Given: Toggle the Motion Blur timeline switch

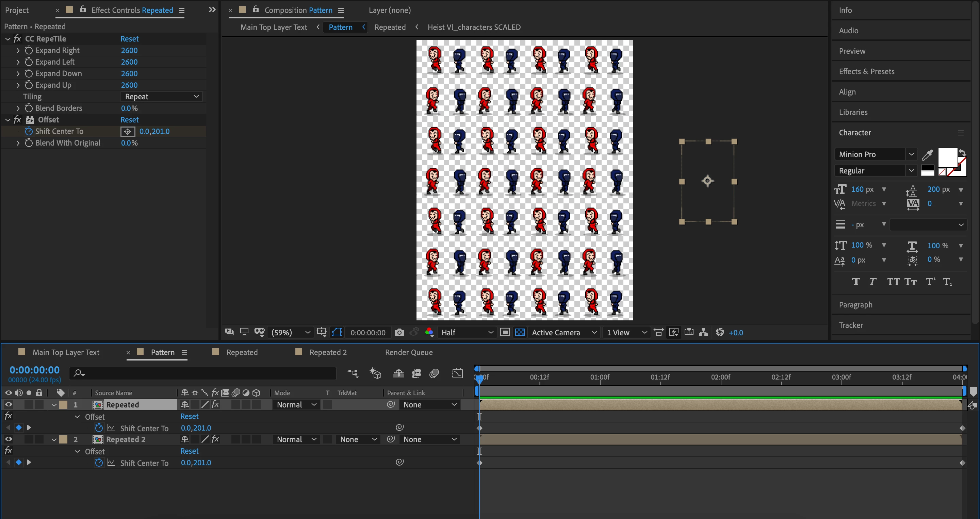Looking at the screenshot, I should [434, 374].
